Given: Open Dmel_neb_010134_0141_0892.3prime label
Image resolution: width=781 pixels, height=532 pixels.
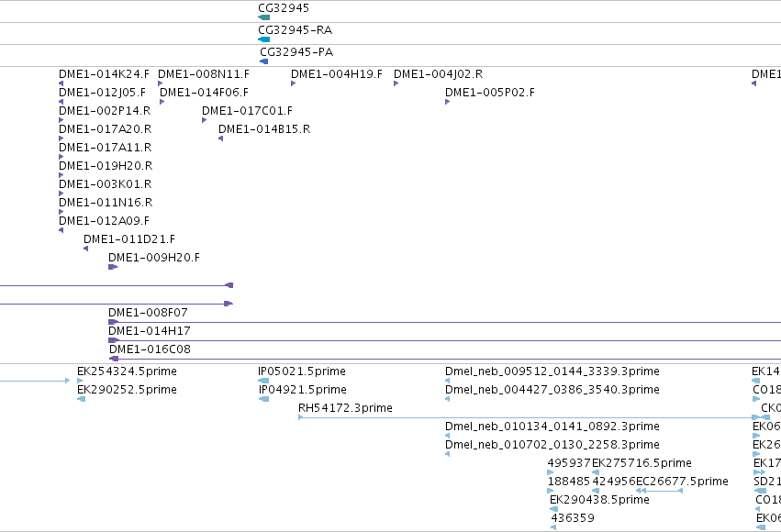Looking at the screenshot, I should tap(552, 427).
